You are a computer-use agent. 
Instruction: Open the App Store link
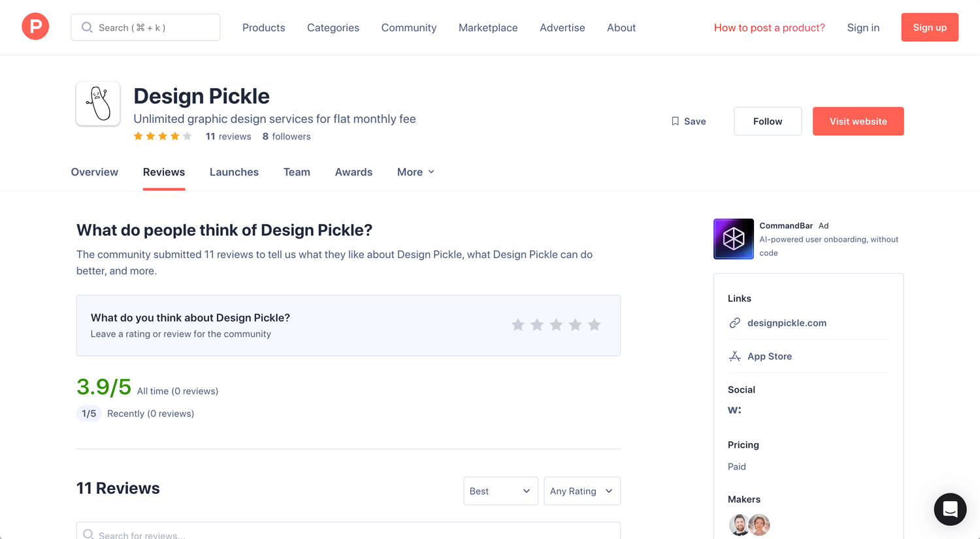click(770, 356)
